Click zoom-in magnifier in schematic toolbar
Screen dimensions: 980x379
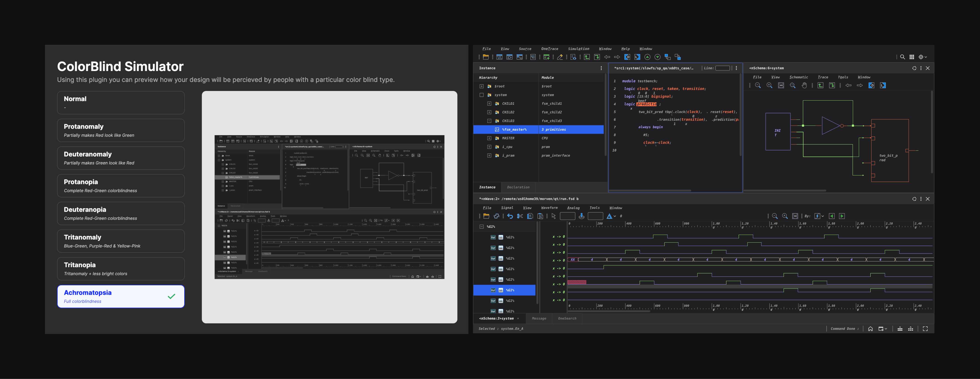[x=769, y=86]
